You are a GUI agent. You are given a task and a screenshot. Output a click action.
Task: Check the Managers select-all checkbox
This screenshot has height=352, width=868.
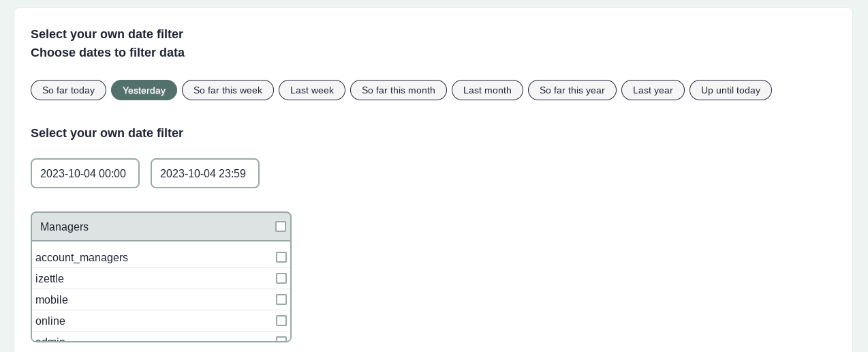tap(281, 226)
